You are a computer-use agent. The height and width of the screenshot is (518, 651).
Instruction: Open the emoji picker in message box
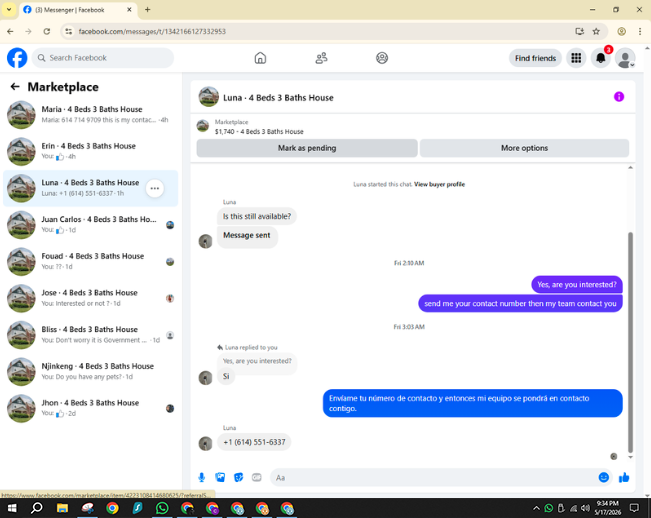point(604,477)
